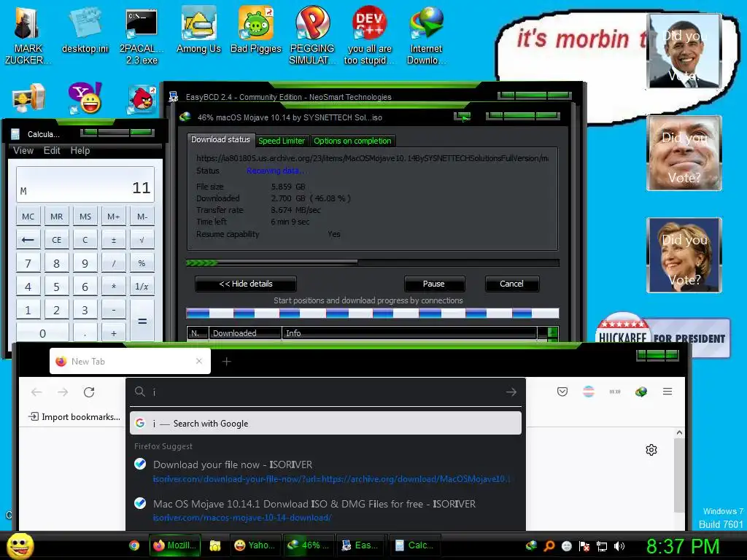
Task: Open the file explorer taskbar icon
Action: point(215,545)
